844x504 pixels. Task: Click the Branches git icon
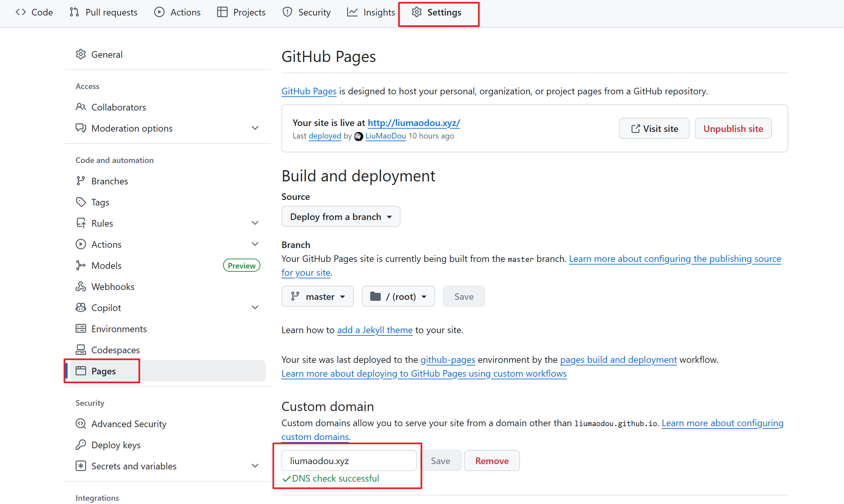(x=81, y=181)
